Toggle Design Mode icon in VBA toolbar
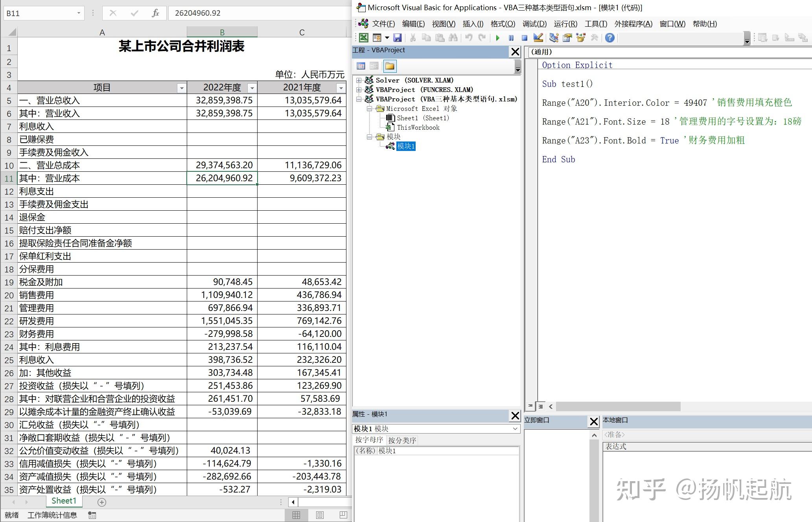The width and height of the screenshot is (812, 522). point(538,38)
